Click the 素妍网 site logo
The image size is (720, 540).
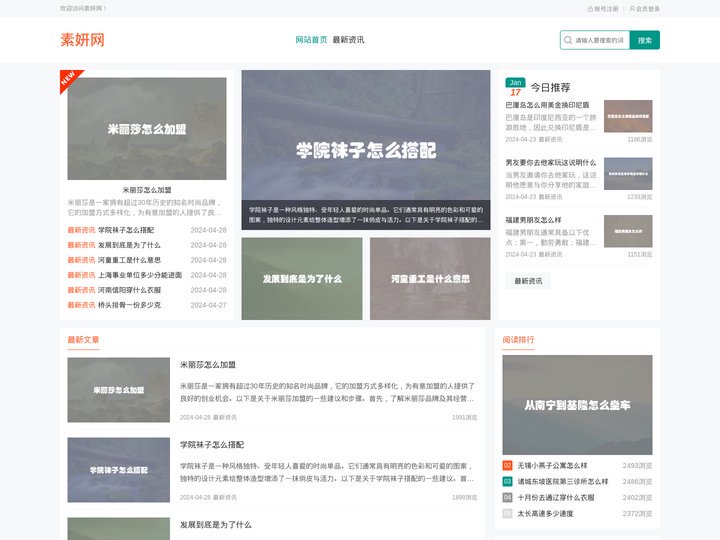(x=83, y=40)
